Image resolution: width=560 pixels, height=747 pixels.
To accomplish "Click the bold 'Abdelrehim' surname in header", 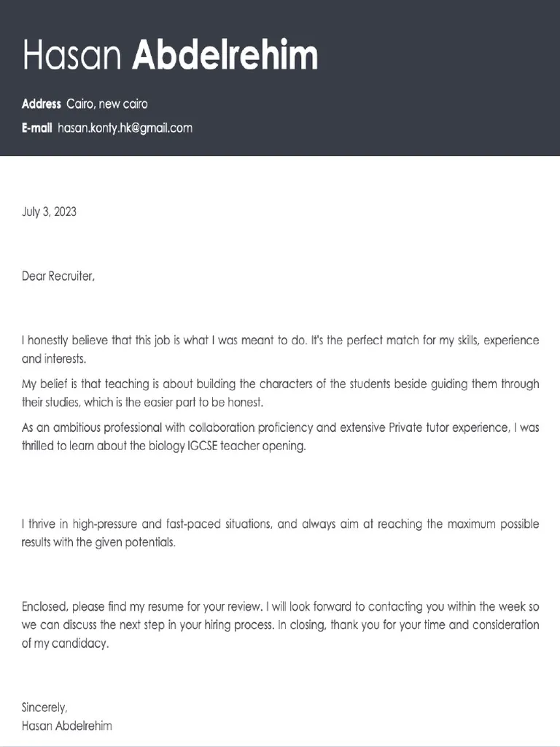I will point(225,55).
